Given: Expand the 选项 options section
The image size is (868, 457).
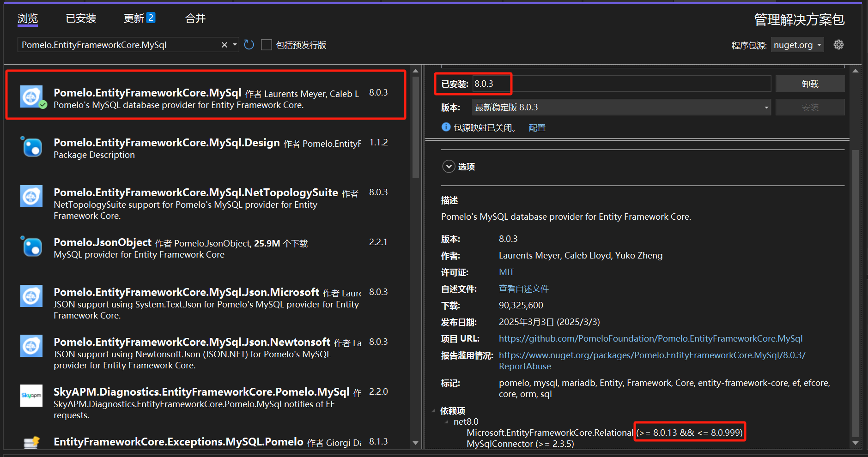Looking at the screenshot, I should click(449, 166).
